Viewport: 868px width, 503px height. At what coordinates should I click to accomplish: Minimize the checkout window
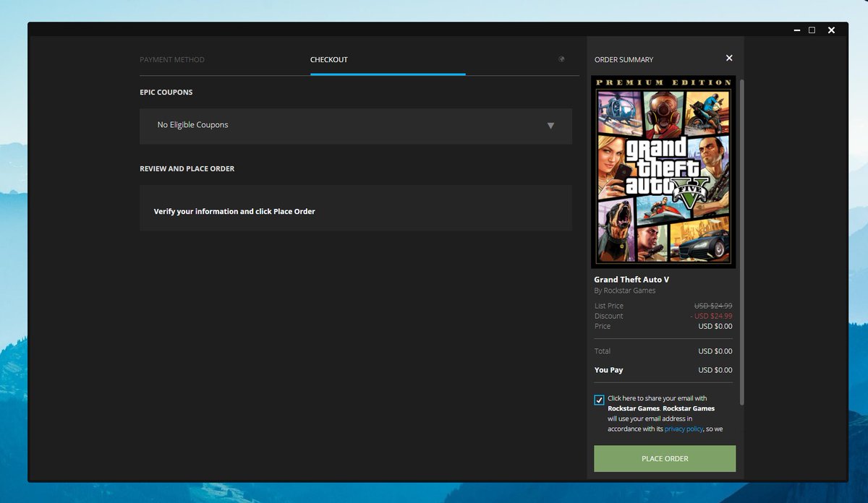(796, 30)
